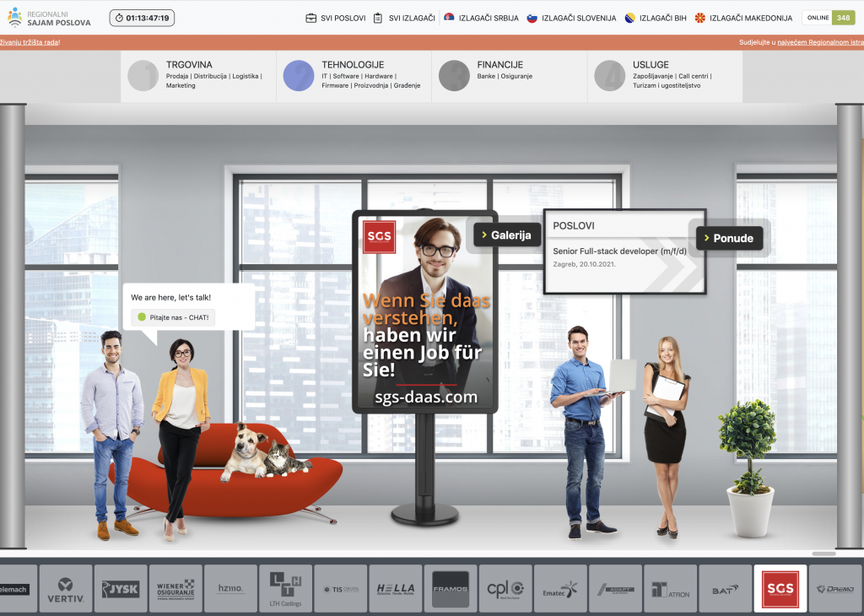Viewport: 864px width, 616px height.
Task: Click the number 3 circle icon
Action: [454, 75]
